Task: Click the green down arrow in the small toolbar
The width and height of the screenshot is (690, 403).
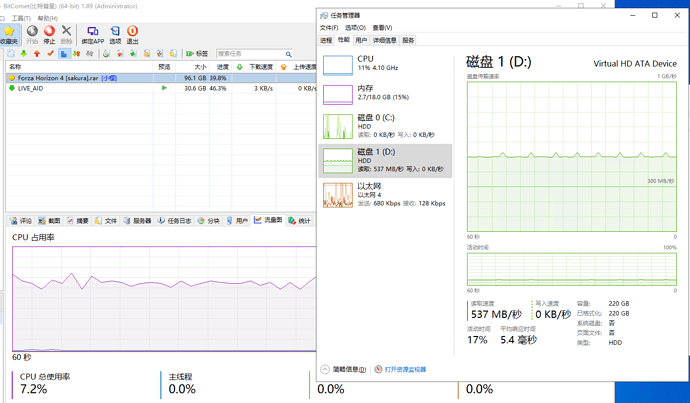Action: 24,54
